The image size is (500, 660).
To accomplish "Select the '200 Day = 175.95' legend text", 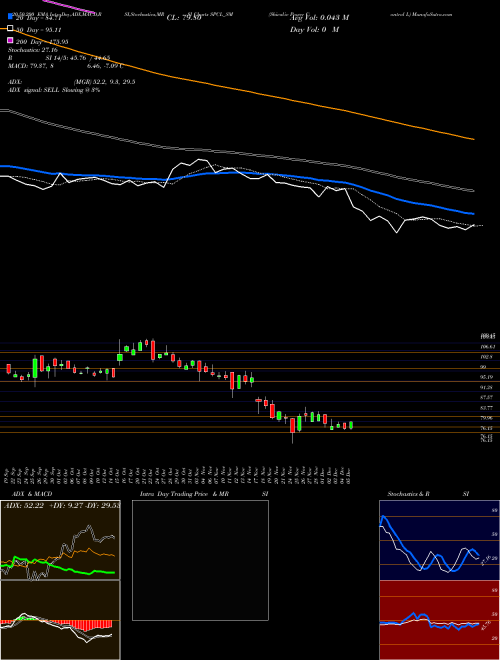I will [x=41, y=42].
